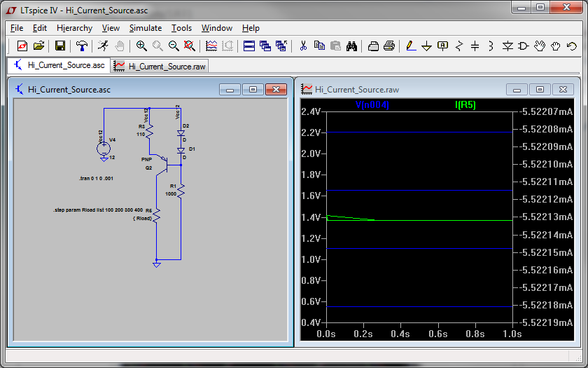The image size is (588, 368).
Task: Click the Zoom Out magnifier icon
Action: click(x=174, y=46)
